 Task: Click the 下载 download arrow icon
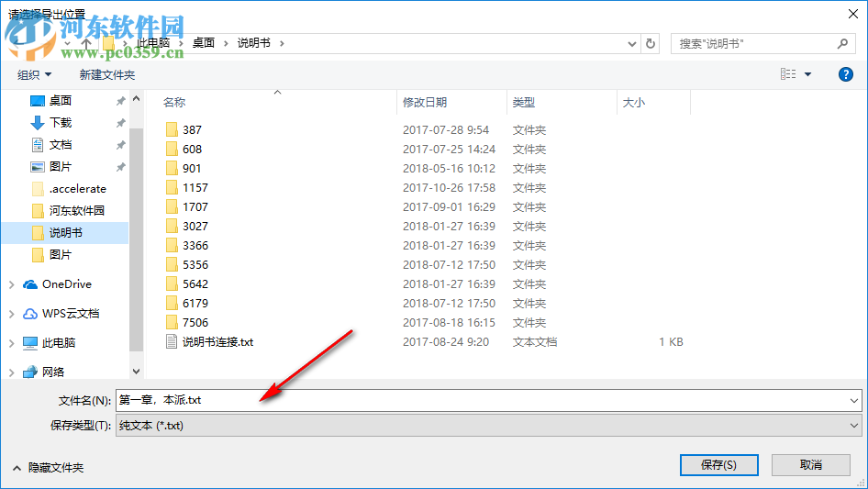click(x=37, y=122)
